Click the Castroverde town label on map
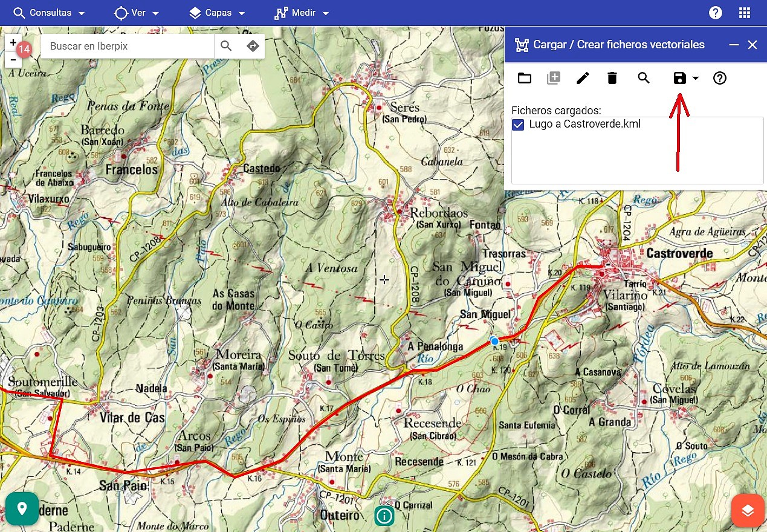The image size is (767, 532). click(679, 253)
